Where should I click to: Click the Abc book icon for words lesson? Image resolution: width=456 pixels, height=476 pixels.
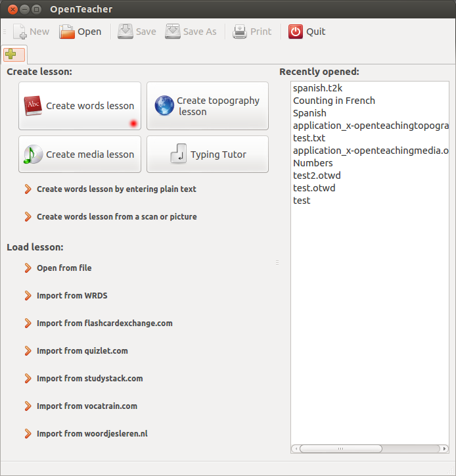point(33,106)
